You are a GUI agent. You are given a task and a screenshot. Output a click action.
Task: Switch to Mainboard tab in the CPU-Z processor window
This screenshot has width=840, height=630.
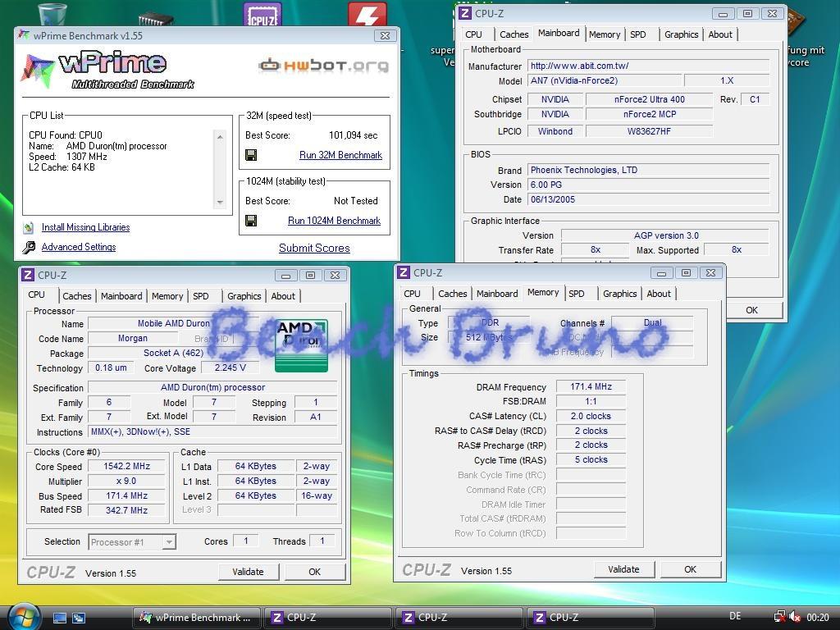pyautogui.click(x=121, y=295)
